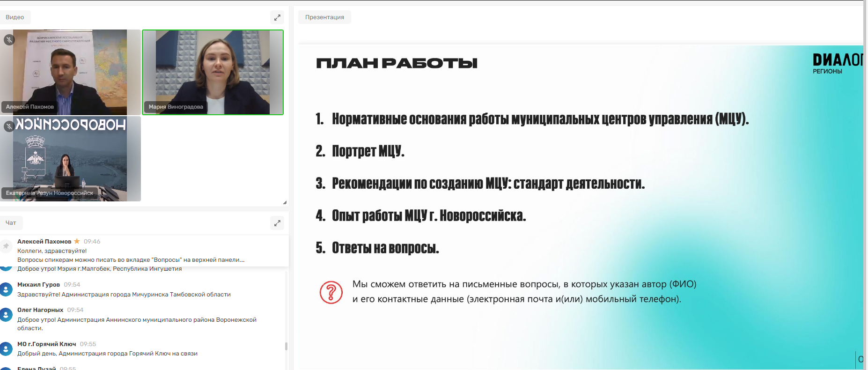Click Олег Нагорных's avatar icon in chat
The width and height of the screenshot is (868, 370).
pyautogui.click(x=6, y=314)
